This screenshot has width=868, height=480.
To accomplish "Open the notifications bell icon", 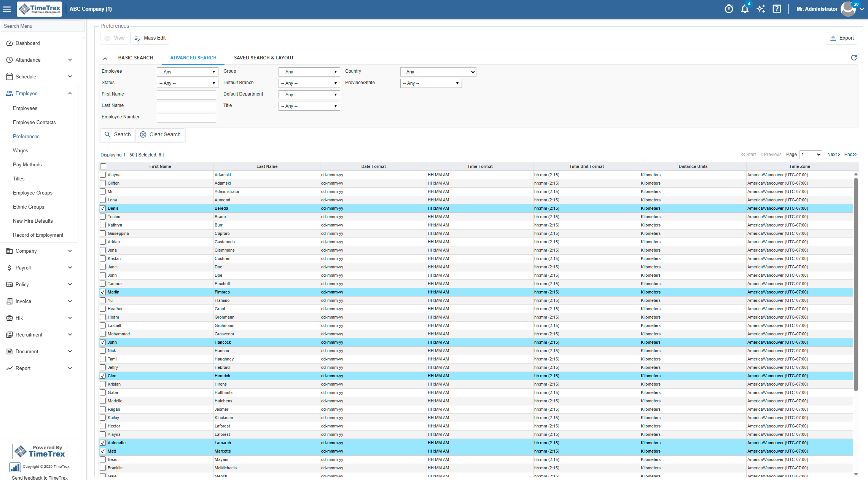I will click(745, 9).
